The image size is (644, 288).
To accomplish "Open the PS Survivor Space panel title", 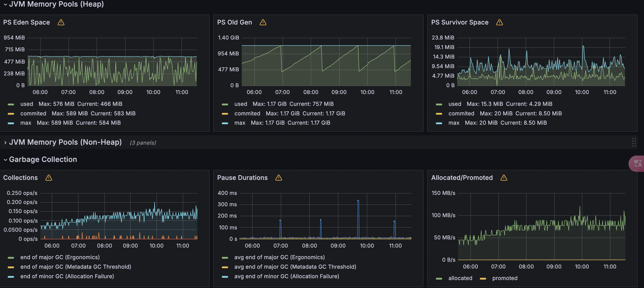I will 460,22.
